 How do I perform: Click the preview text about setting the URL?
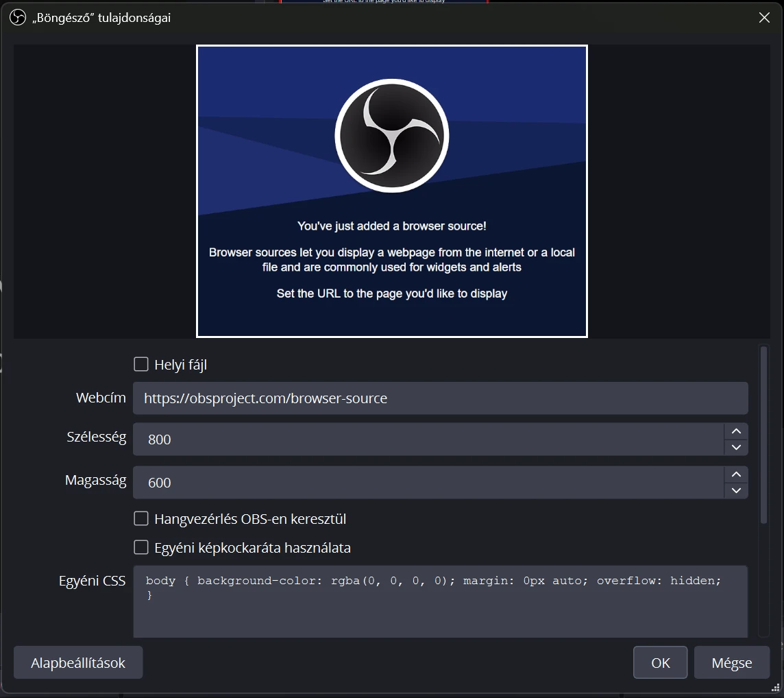391,293
